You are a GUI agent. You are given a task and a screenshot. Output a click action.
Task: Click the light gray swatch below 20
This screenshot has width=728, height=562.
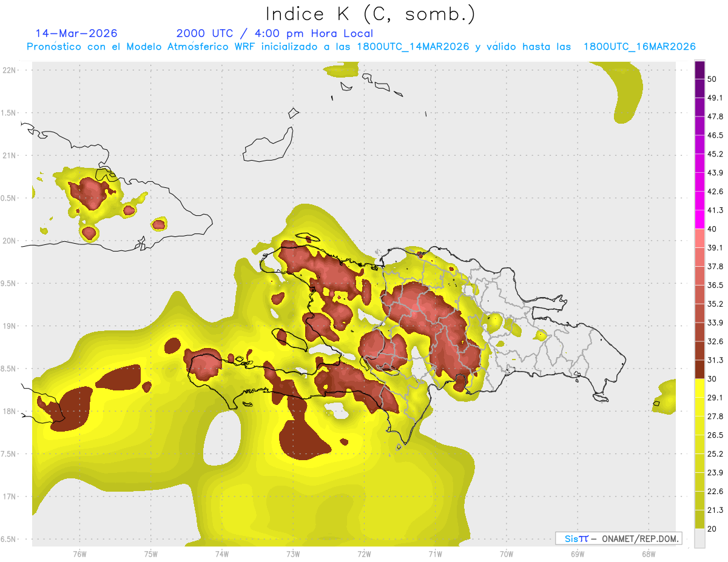tap(699, 538)
